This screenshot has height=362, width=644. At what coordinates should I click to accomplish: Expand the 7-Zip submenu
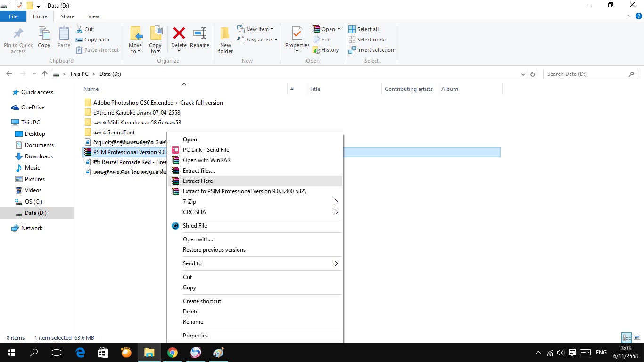click(255, 202)
